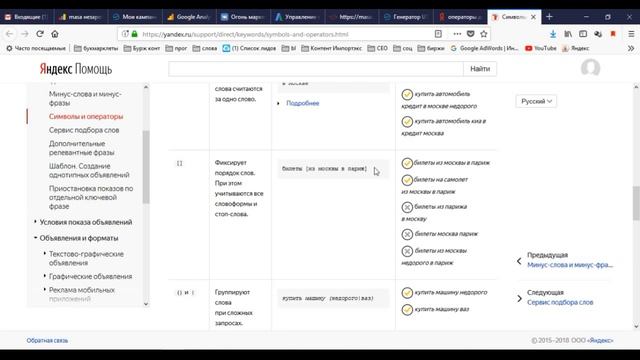Open page actions three-dots menu
Image resolution: width=640 pixels, height=360 pixels.
click(x=457, y=34)
